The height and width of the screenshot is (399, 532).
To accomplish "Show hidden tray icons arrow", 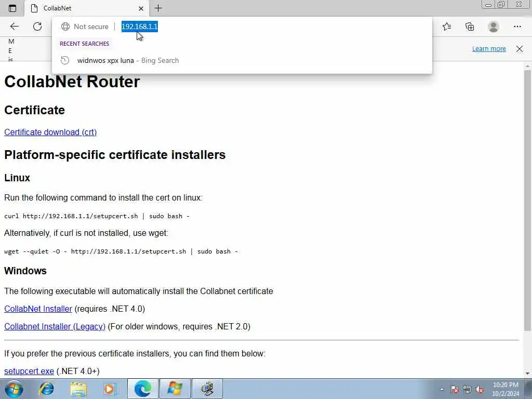I will (x=442, y=389).
